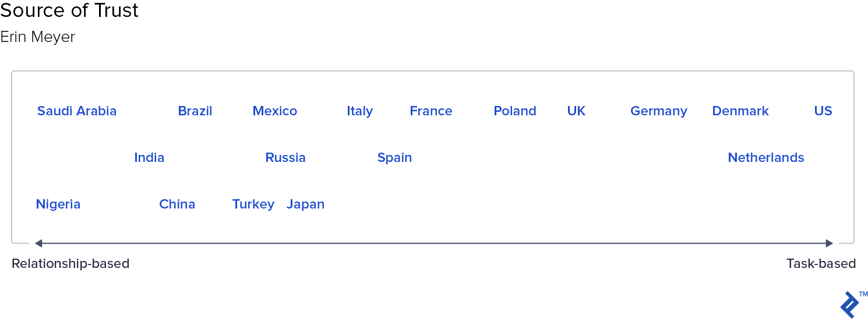Select Mexico on the trust scale
This screenshot has width=868, height=325.
tap(275, 111)
